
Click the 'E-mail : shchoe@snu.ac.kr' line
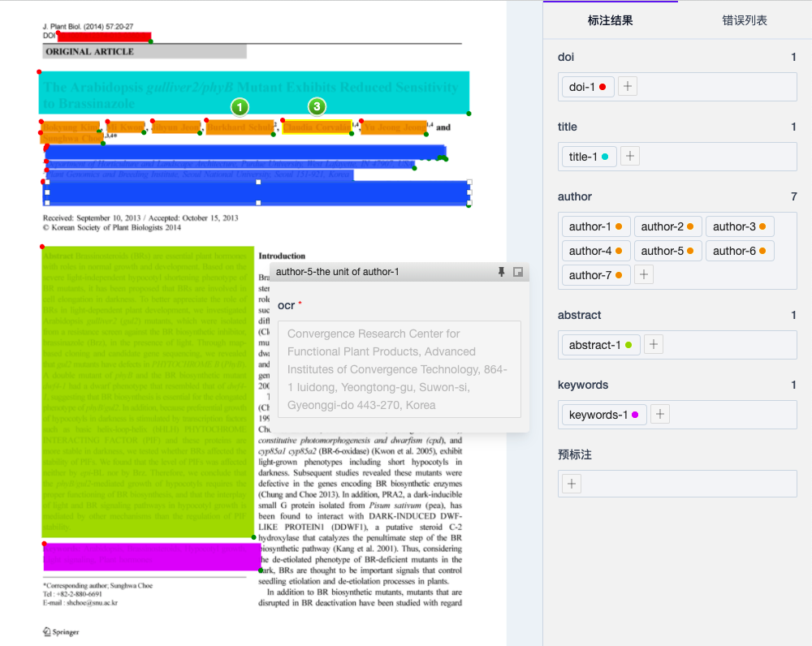pos(80,602)
